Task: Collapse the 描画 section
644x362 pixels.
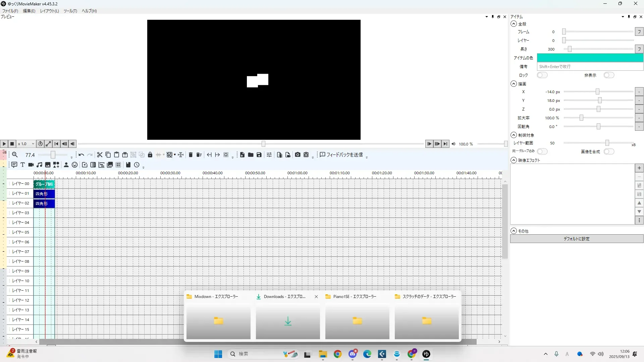Action: coord(514,84)
